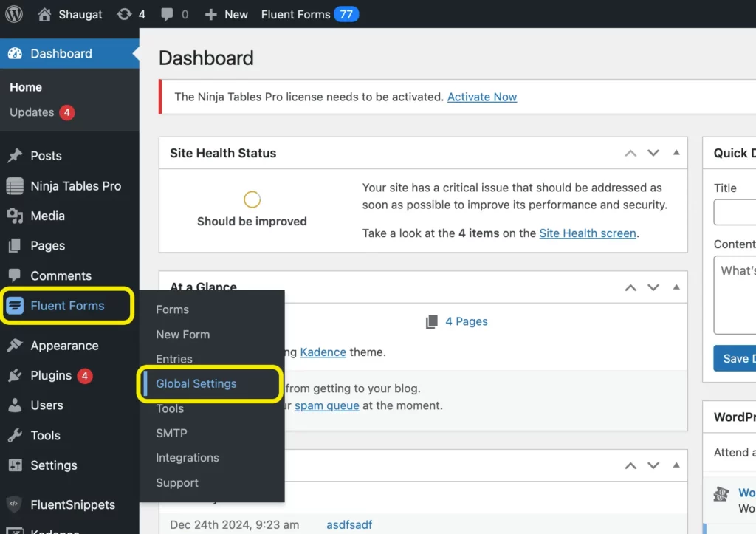Screen dimensions: 756x534
Task: Click the Save Draft button
Action: click(x=735, y=358)
